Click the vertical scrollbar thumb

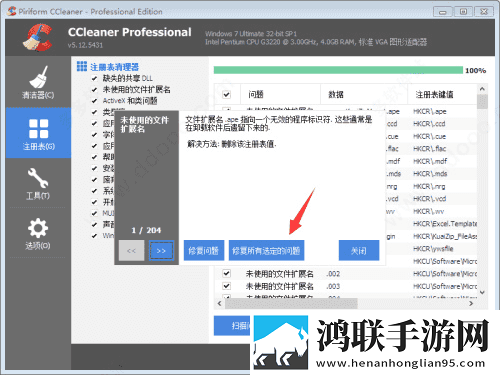click(482, 102)
